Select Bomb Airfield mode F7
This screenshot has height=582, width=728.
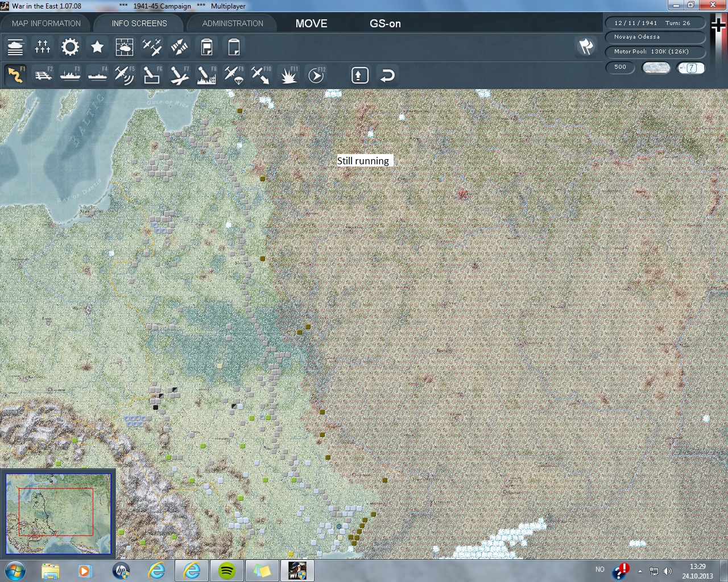(x=179, y=75)
